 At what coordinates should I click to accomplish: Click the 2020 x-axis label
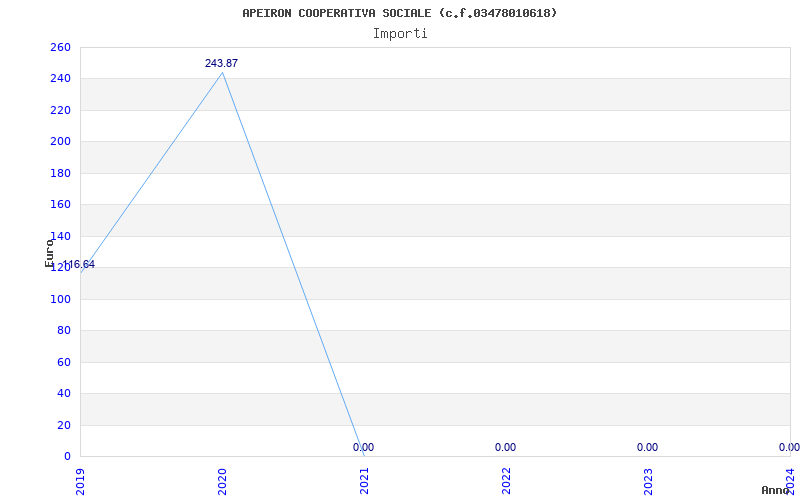pyautogui.click(x=222, y=481)
